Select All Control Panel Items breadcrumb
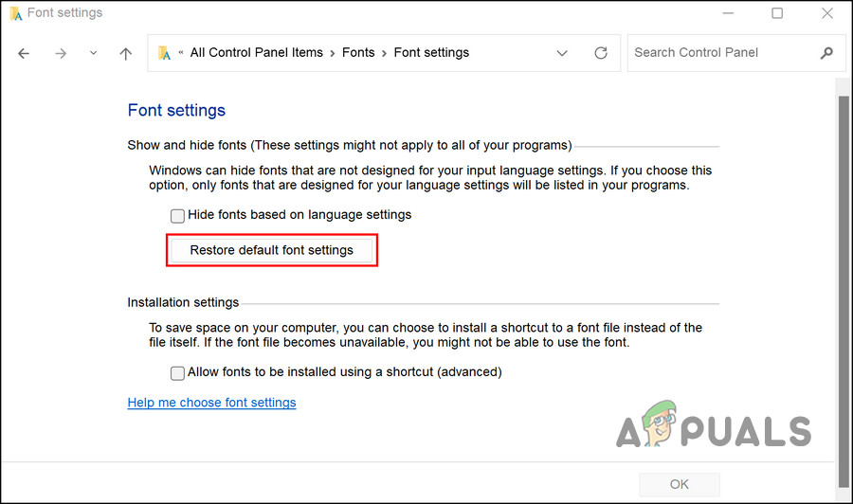Viewport: 853px width, 504px height. click(x=256, y=53)
